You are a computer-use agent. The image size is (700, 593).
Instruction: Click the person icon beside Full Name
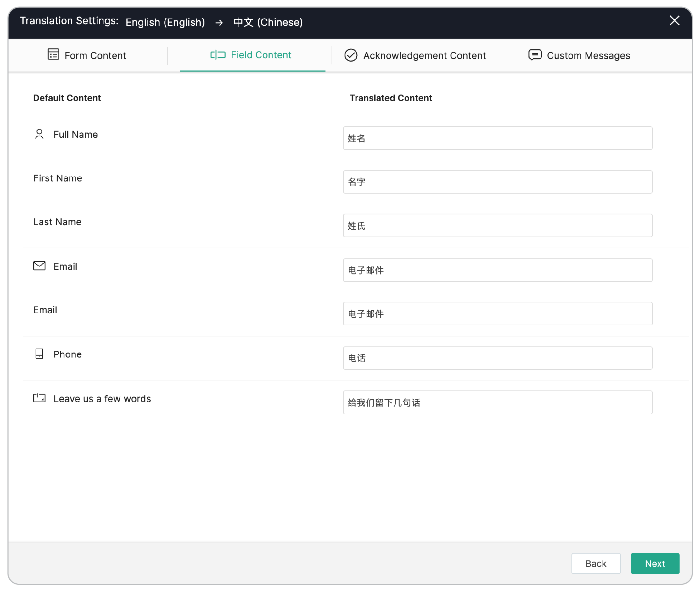pyautogui.click(x=39, y=134)
